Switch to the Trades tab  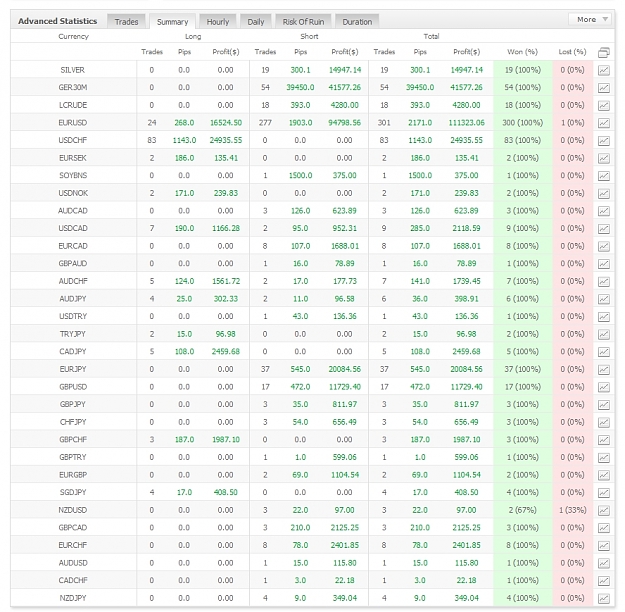click(126, 22)
